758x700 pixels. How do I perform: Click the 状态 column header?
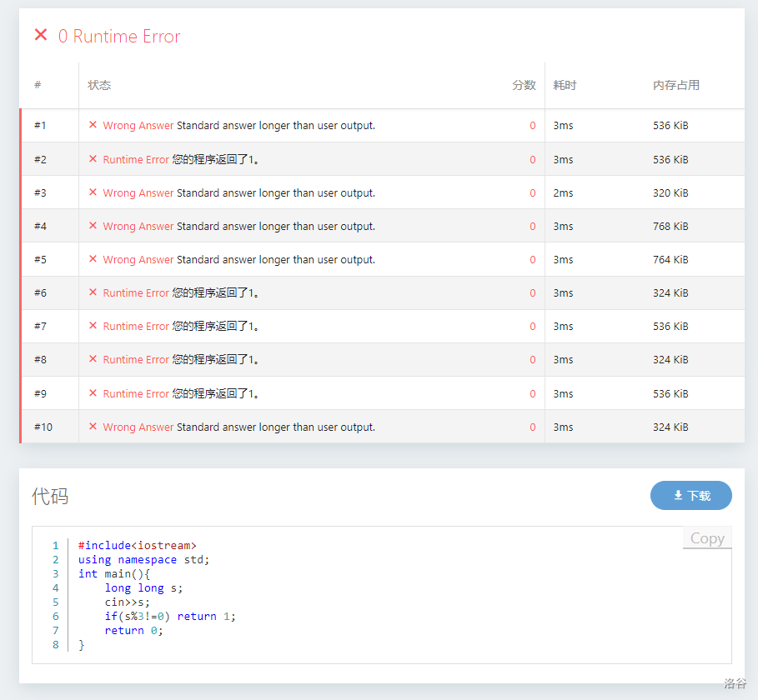click(99, 85)
